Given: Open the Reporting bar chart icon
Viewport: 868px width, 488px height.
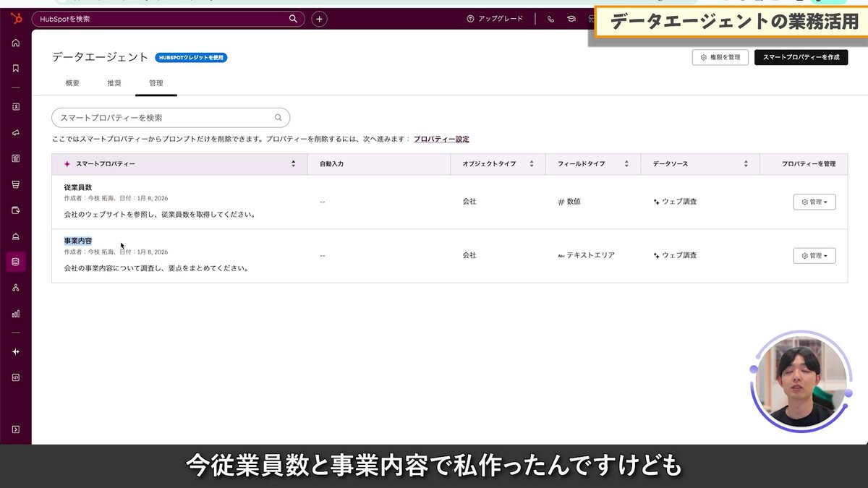Looking at the screenshot, I should [x=16, y=313].
